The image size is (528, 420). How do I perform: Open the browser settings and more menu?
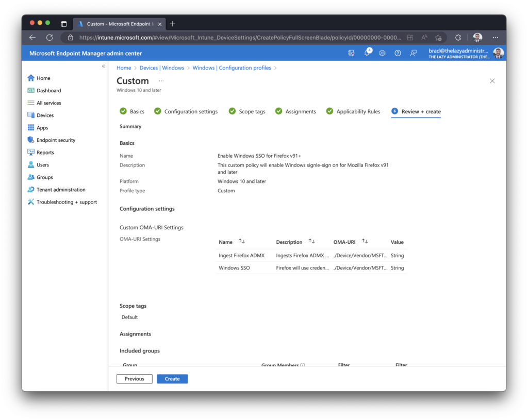(x=496, y=37)
